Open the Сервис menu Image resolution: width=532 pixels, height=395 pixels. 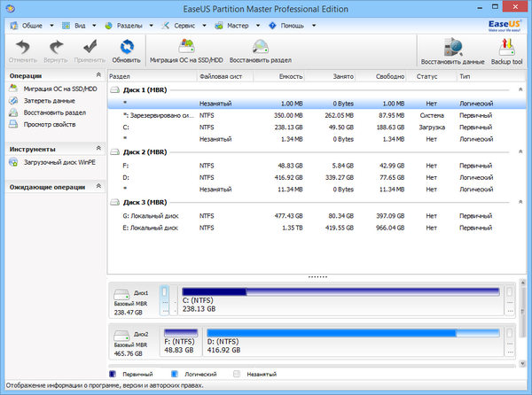(x=184, y=26)
